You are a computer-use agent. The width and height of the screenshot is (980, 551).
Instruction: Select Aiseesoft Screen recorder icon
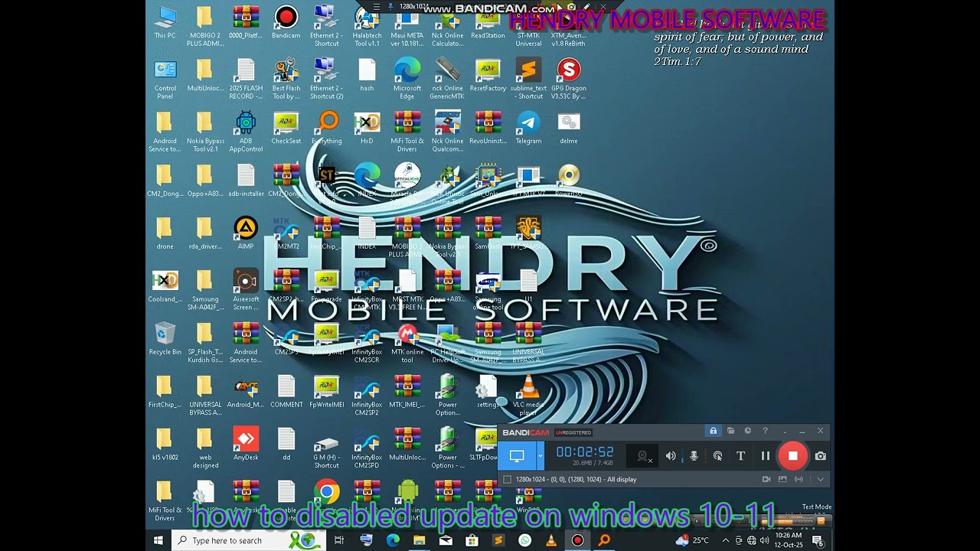coord(246,290)
